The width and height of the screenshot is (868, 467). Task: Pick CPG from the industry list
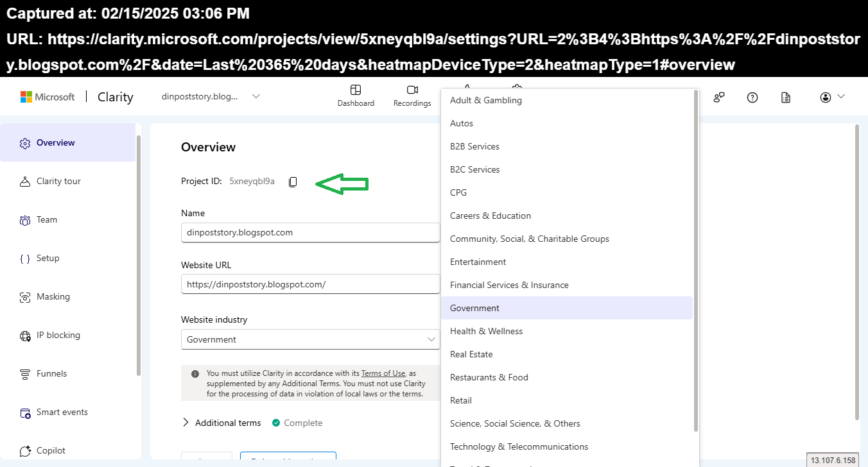tap(567, 192)
